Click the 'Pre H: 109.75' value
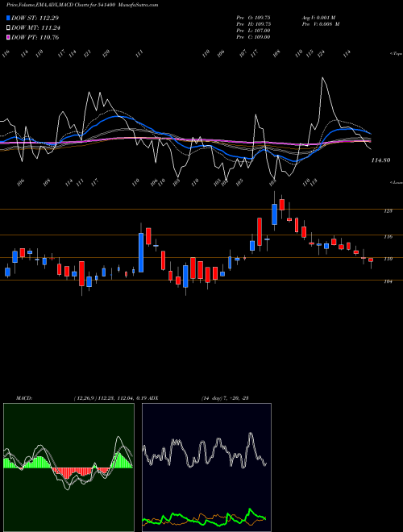This screenshot has width=403, height=532. tap(253, 24)
